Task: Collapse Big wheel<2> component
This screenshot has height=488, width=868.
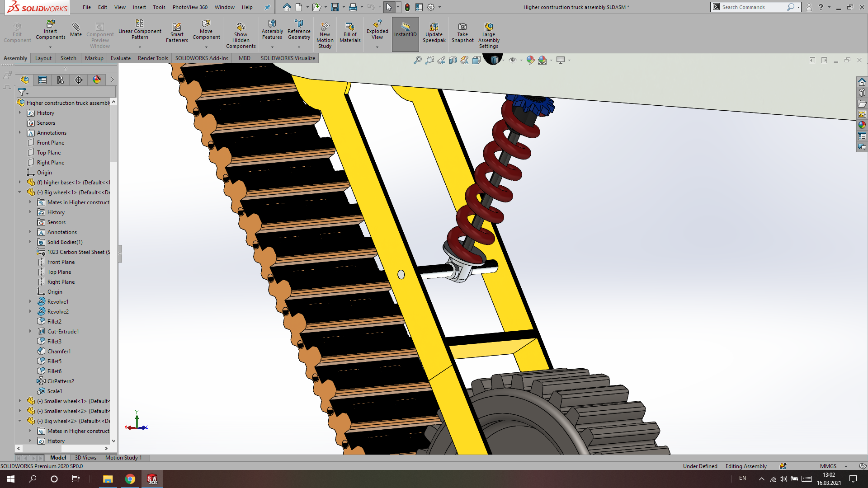Action: (x=20, y=421)
